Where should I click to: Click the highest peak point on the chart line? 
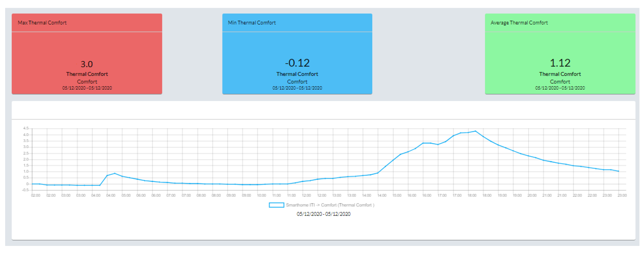click(x=475, y=131)
